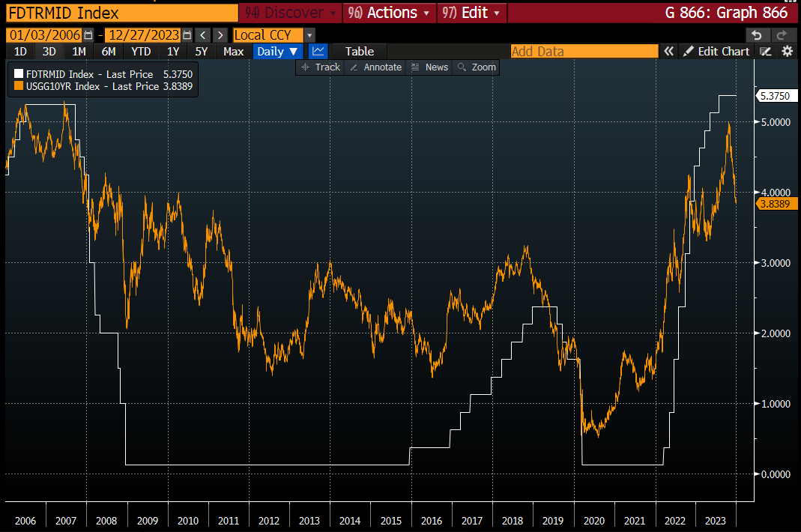Viewport: 801px width, 532px height.
Task: Click the 5.3750 last price axis tag
Action: tap(775, 96)
